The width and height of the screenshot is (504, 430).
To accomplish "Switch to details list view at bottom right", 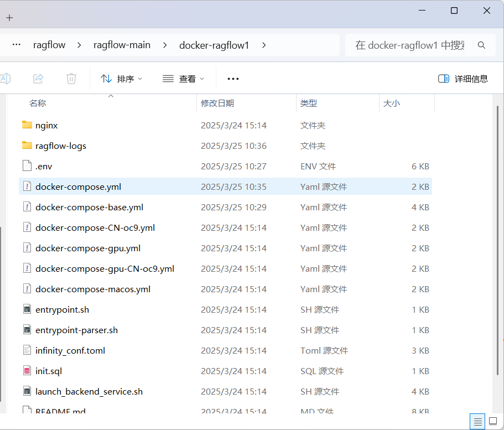I will 477,421.
